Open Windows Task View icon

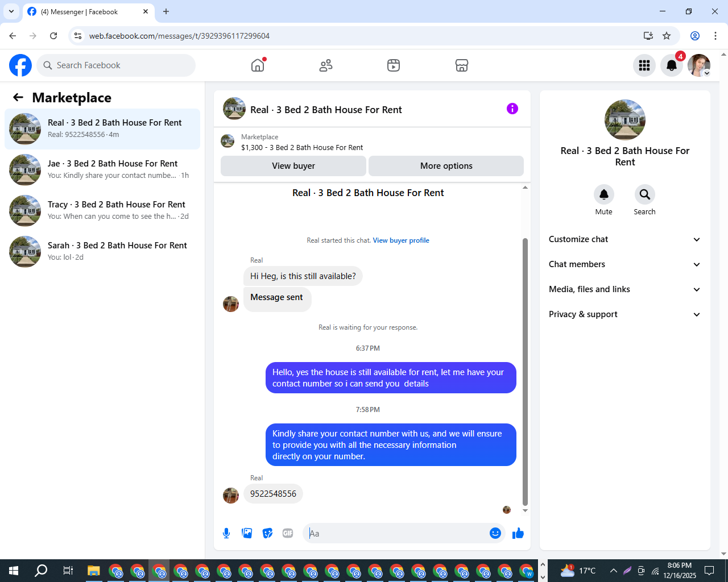(x=68, y=571)
